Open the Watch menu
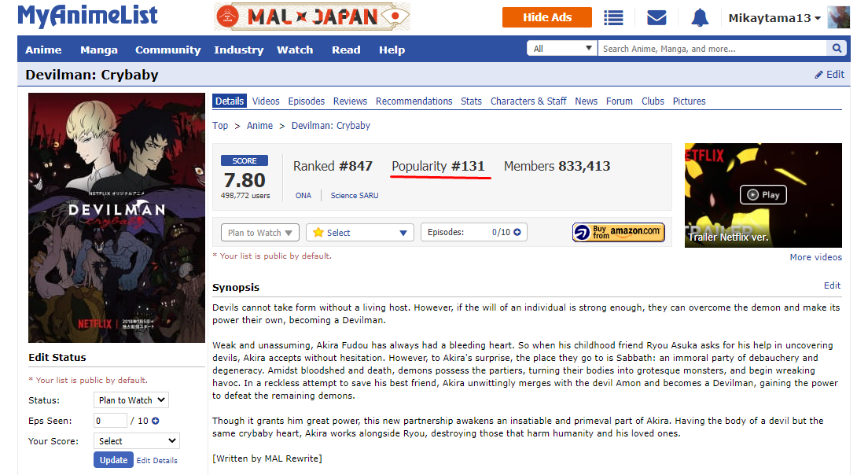Screen dimensions: 868x475 coord(295,50)
